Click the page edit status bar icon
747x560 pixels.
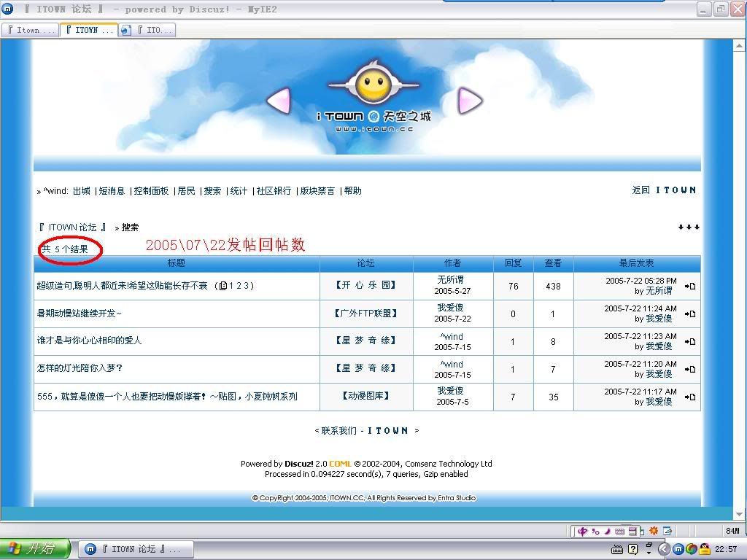[x=667, y=531]
